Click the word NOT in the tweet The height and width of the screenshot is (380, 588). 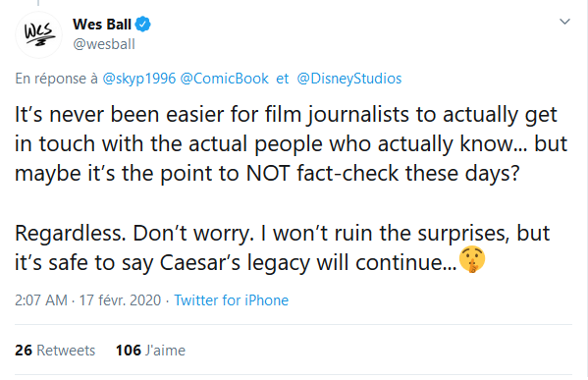coord(268,173)
